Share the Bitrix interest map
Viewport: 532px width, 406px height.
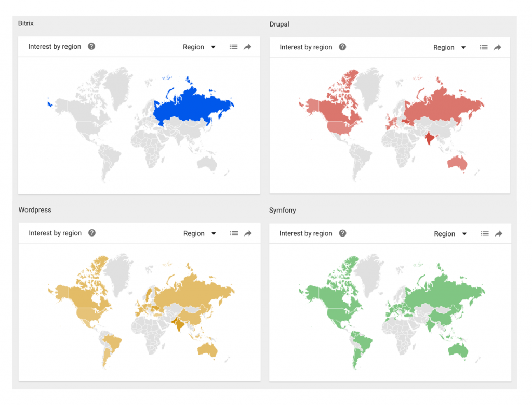(248, 47)
